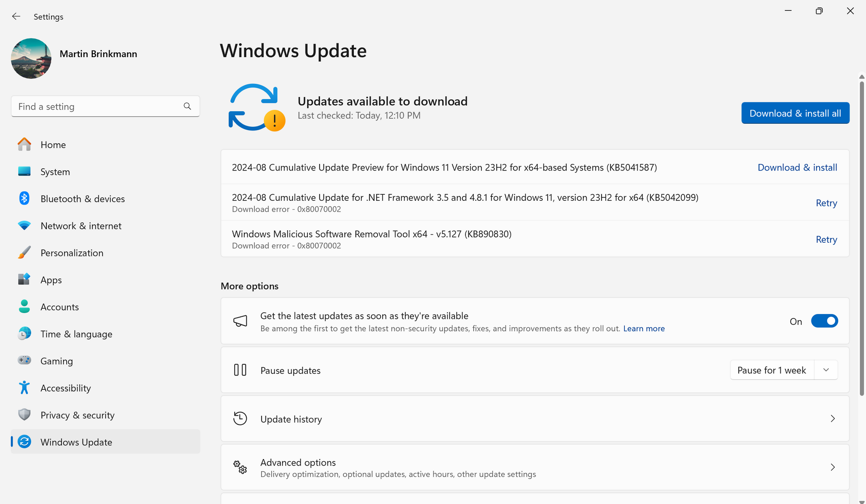The height and width of the screenshot is (504, 866).
Task: Go to Accessibility settings label
Action: [x=66, y=388]
